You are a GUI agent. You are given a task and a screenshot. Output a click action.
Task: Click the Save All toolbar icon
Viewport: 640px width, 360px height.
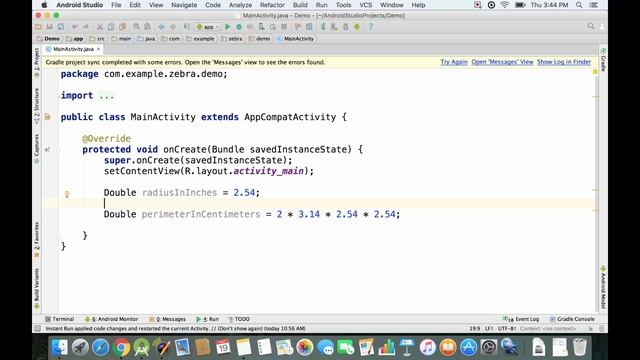point(49,27)
